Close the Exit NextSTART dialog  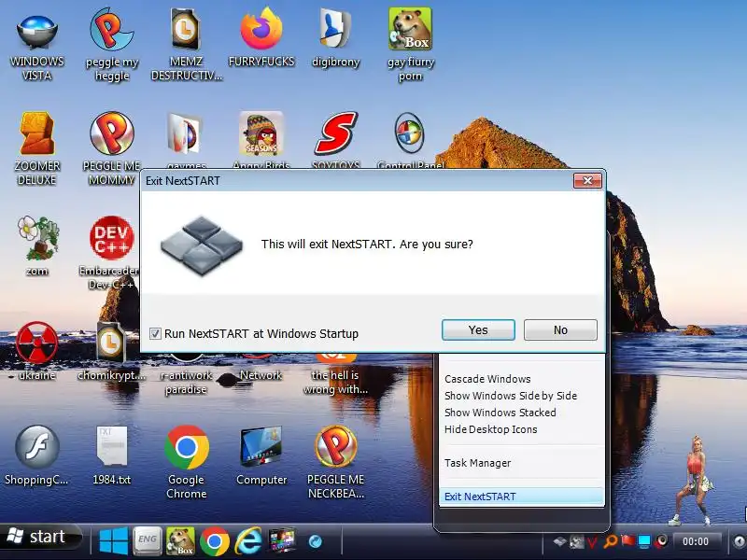click(x=587, y=180)
